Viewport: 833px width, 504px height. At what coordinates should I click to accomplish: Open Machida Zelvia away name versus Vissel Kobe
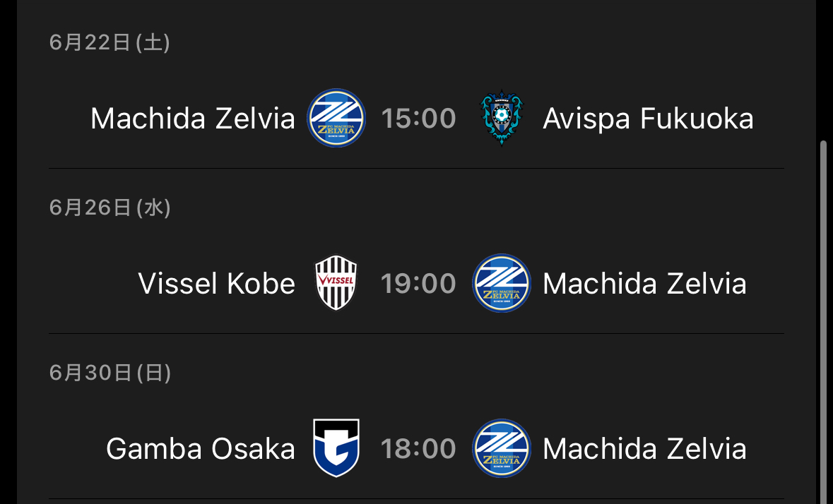coord(644,283)
